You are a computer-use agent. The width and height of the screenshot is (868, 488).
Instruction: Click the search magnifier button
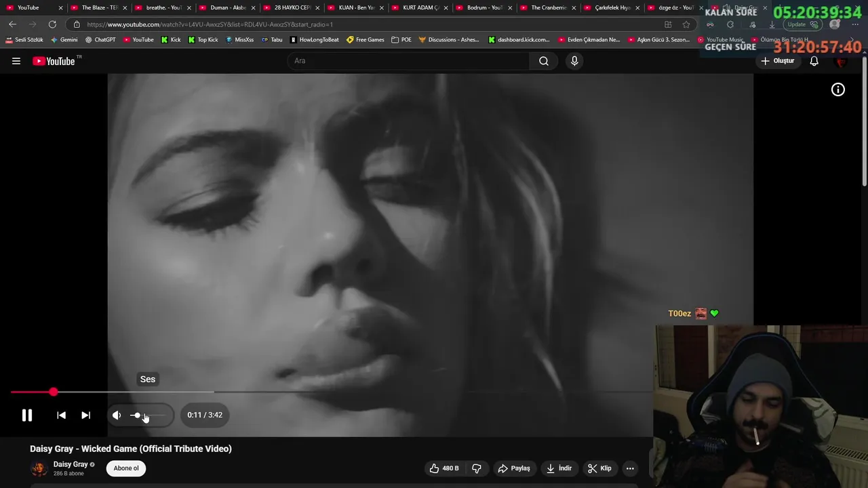[544, 61]
